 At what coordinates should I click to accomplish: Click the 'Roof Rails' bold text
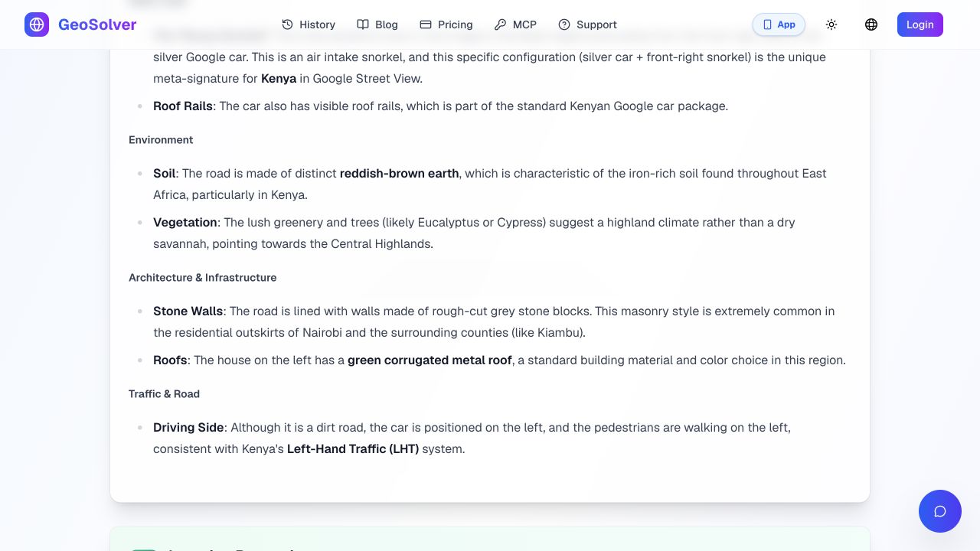coord(183,106)
